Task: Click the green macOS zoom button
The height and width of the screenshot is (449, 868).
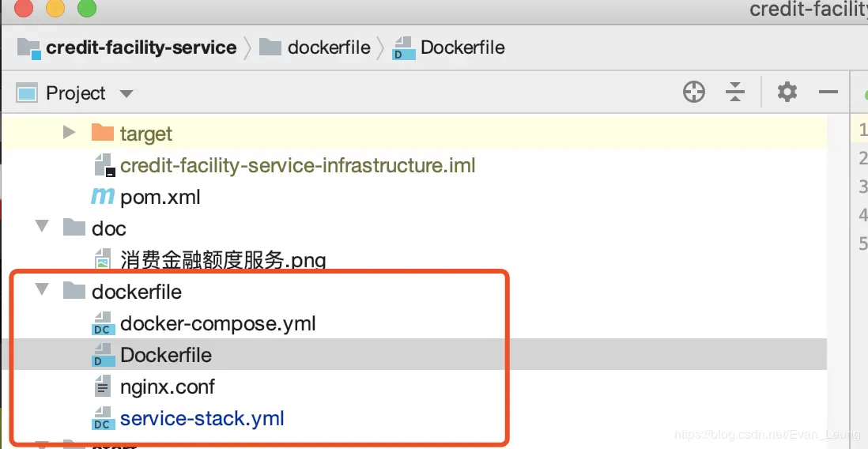Action: click(87, 9)
